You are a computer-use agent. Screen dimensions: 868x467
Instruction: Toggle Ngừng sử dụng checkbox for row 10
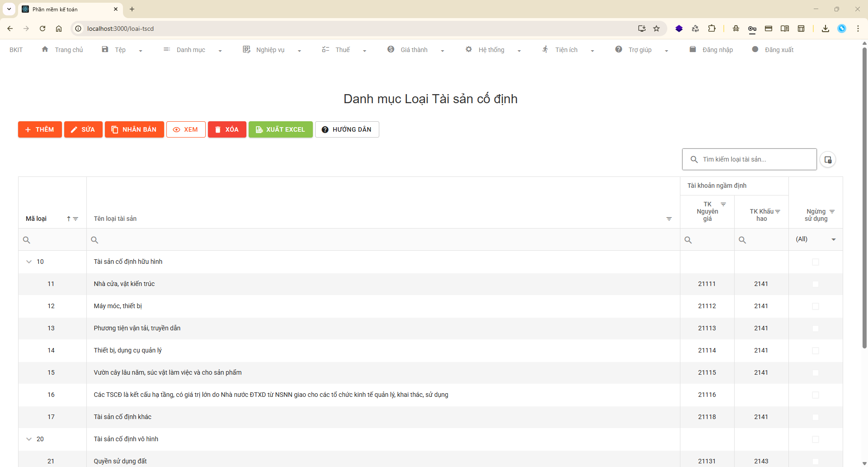(x=816, y=262)
